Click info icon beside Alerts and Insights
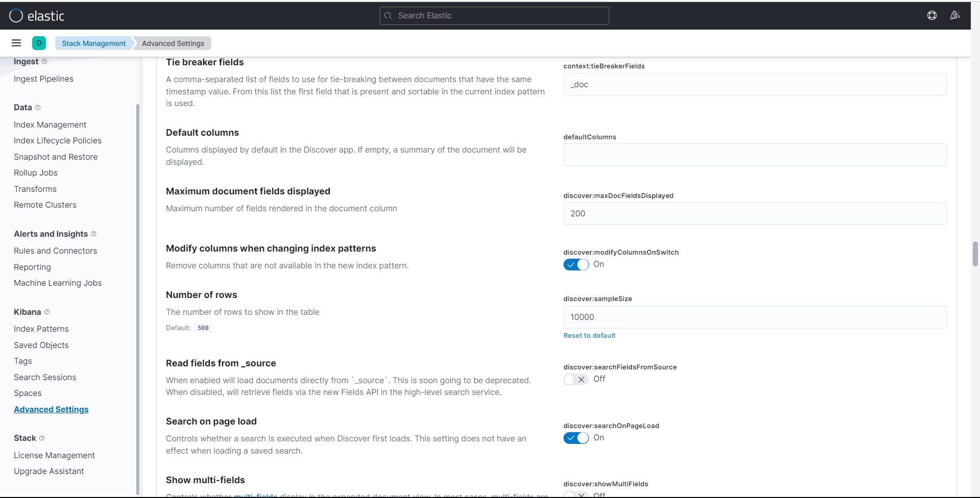 pyautogui.click(x=93, y=234)
